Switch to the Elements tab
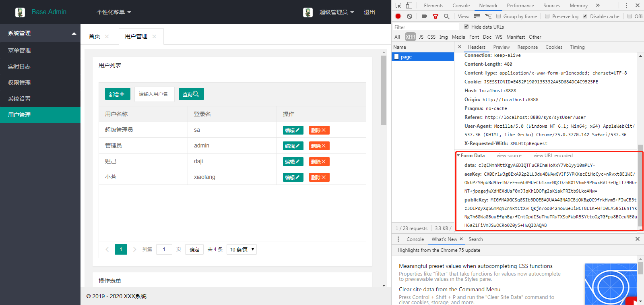 coord(433,5)
